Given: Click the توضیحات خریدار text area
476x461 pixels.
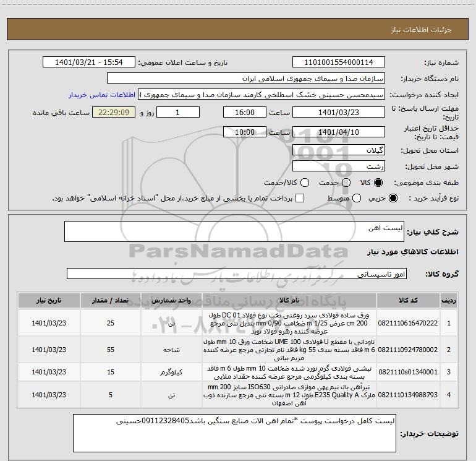Looking at the screenshot, I should (x=234, y=433).
